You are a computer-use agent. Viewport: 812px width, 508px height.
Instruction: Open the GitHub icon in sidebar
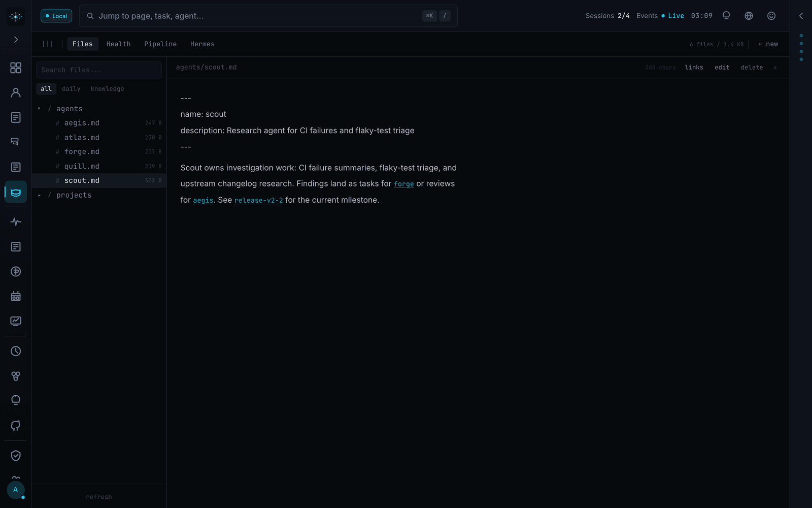16,426
